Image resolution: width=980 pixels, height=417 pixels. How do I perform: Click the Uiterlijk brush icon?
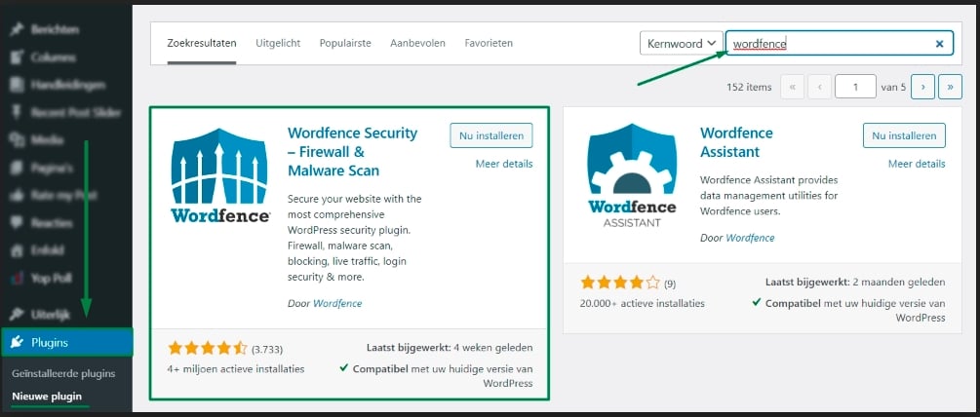coord(17,314)
